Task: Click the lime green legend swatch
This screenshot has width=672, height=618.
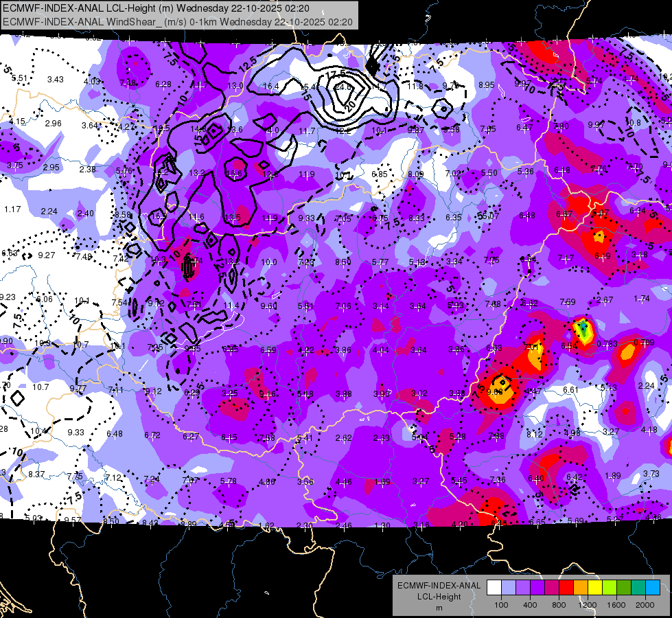Action: 610,588
